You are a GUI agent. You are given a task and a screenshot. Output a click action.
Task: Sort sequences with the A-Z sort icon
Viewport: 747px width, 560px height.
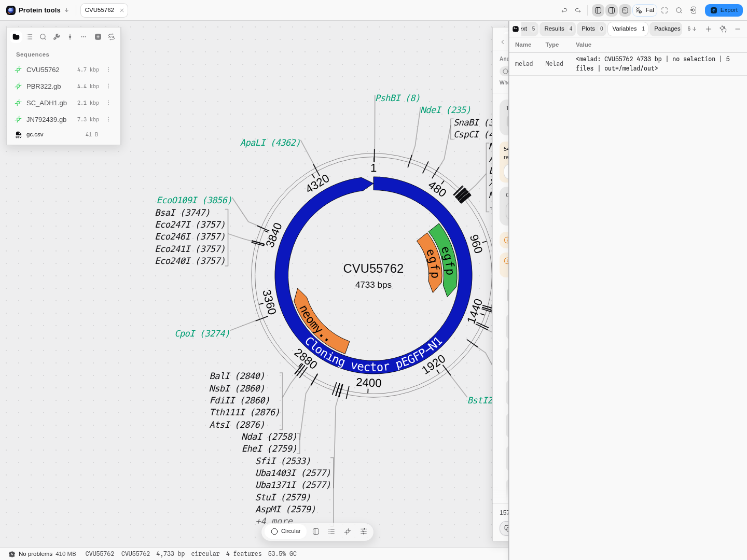pos(112,37)
